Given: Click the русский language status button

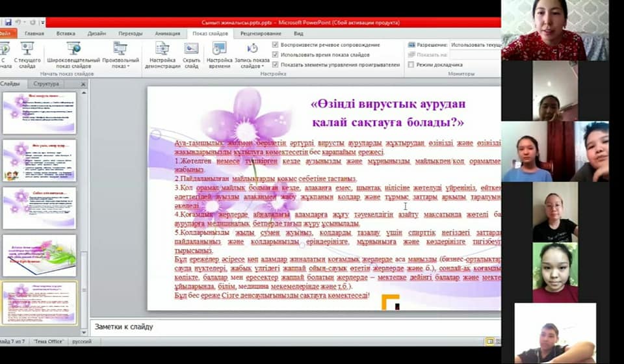Looking at the screenshot, I should coord(81,341).
